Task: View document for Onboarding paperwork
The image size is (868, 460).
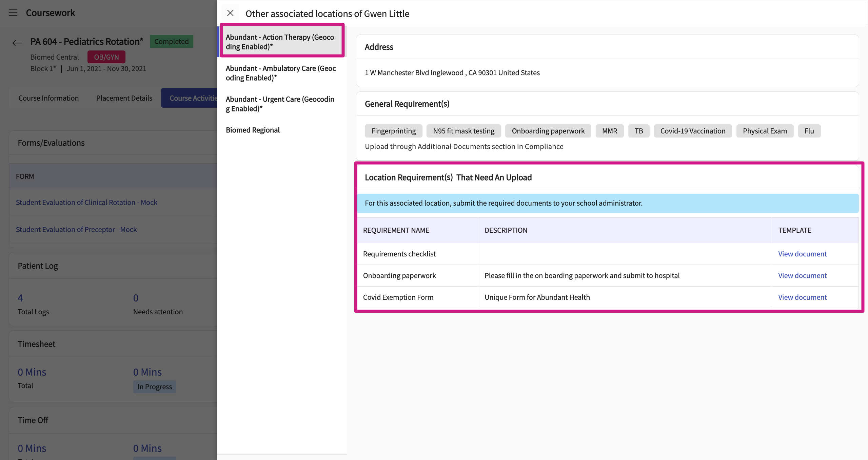Action: [802, 275]
